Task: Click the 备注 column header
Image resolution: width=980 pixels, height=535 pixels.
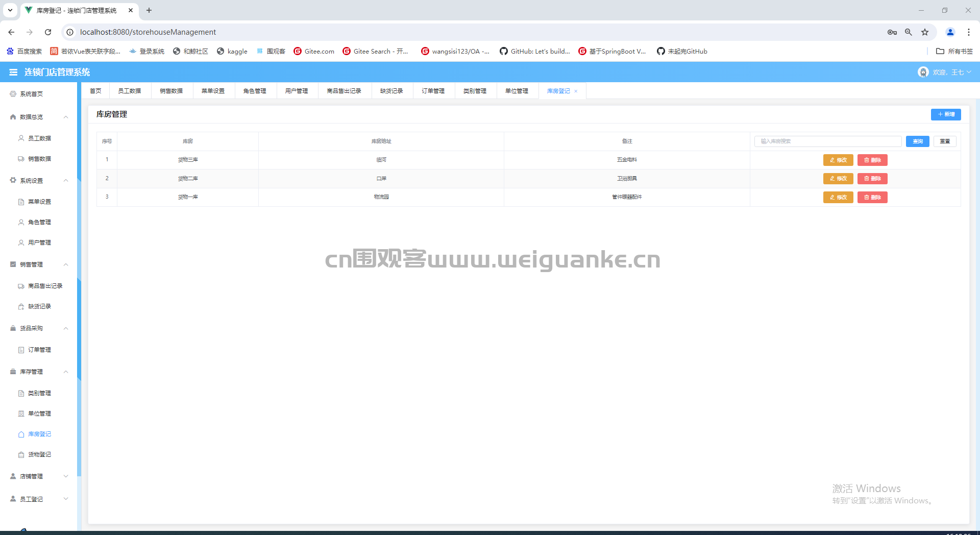Action: pyautogui.click(x=627, y=141)
